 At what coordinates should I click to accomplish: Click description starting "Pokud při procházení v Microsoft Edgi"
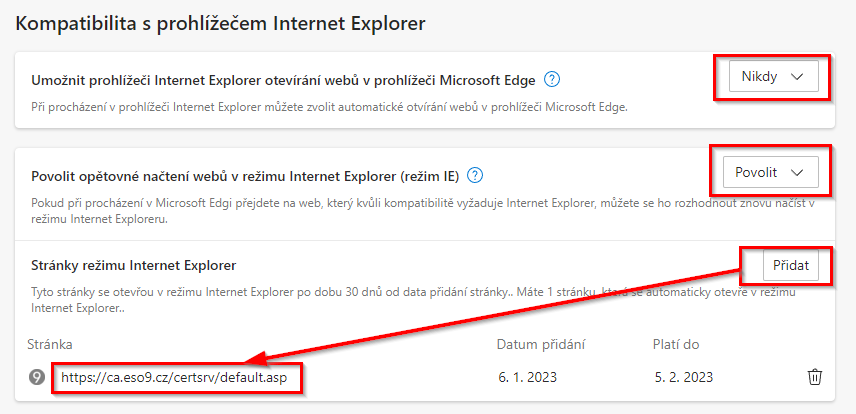coord(423,211)
